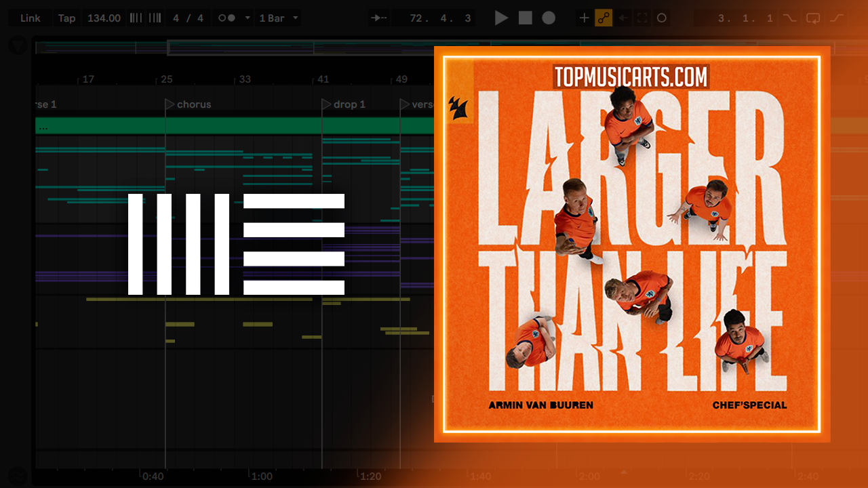The width and height of the screenshot is (868, 488).
Task: Click the Punch-Out switch icon
Action: click(x=837, y=18)
